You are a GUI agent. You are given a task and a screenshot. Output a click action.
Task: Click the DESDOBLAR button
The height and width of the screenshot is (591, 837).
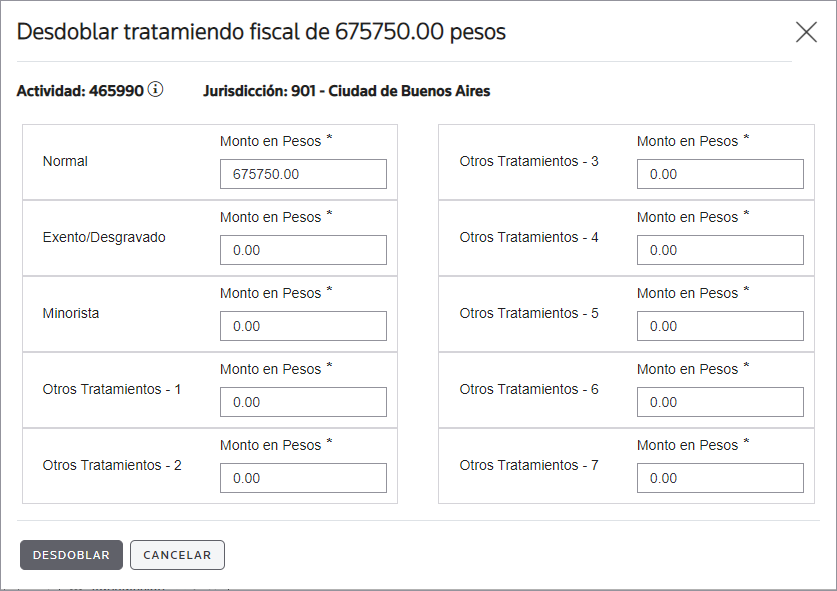click(71, 555)
